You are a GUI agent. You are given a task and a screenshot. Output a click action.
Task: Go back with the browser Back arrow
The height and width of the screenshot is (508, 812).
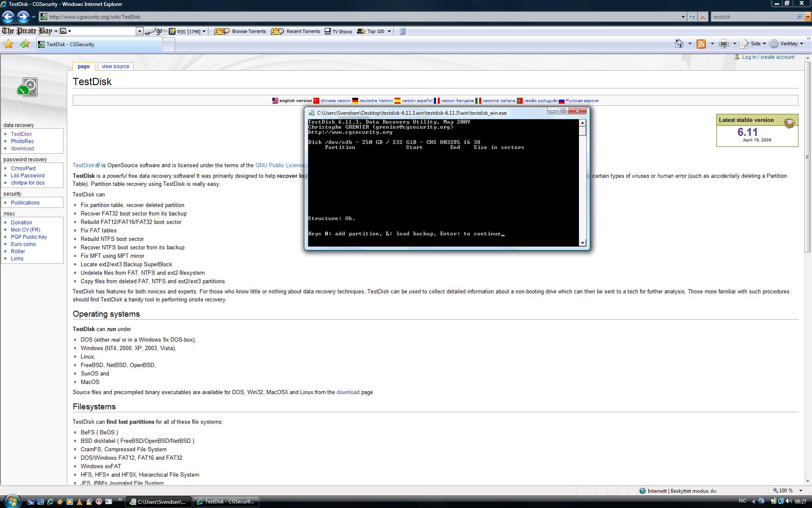click(x=8, y=17)
